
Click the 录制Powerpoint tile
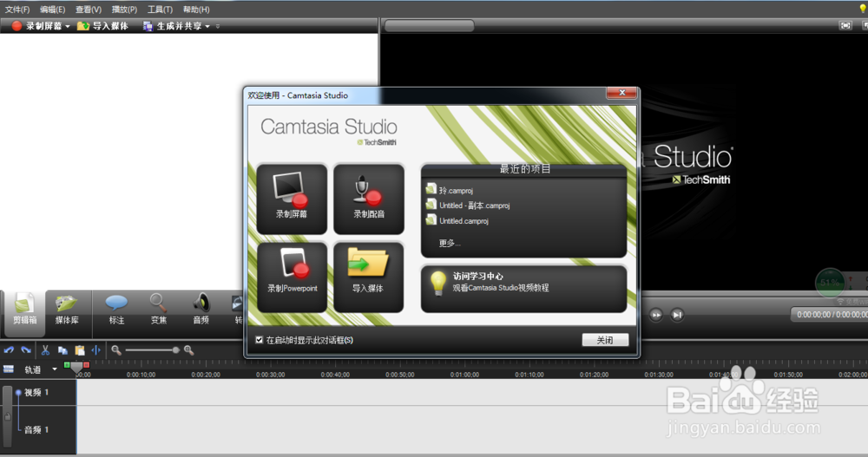pyautogui.click(x=292, y=277)
